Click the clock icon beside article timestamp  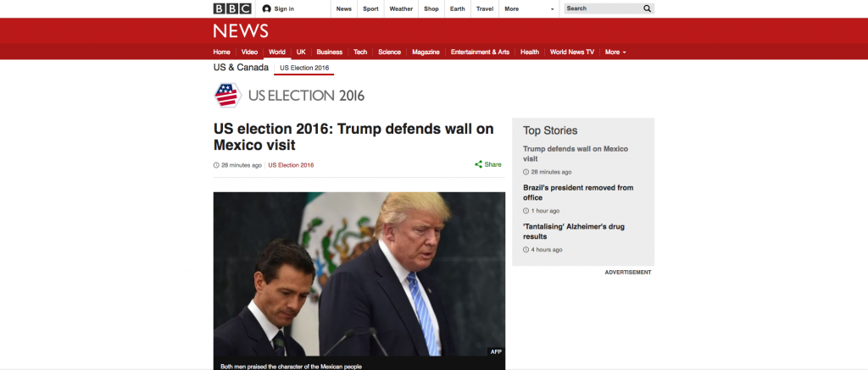216,165
